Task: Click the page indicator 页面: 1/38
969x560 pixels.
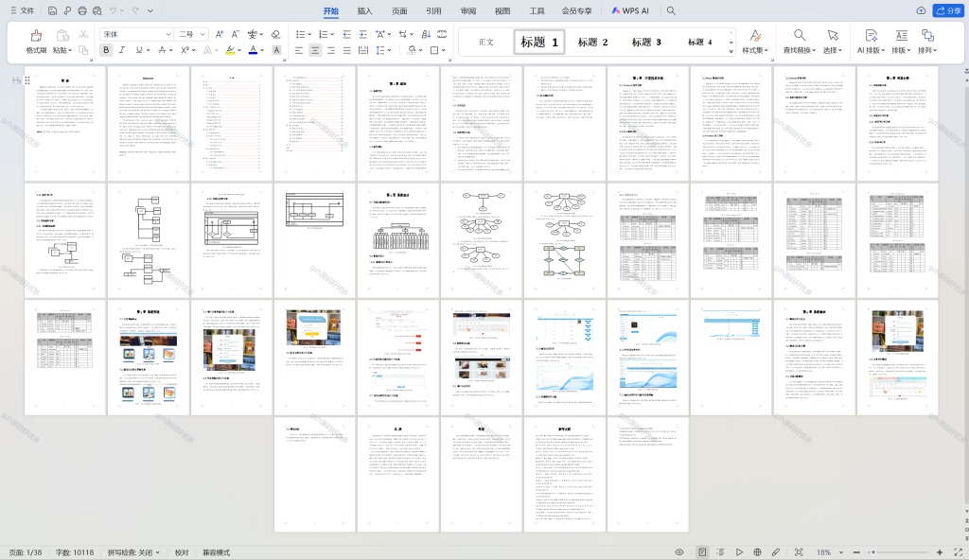Action: click(26, 552)
